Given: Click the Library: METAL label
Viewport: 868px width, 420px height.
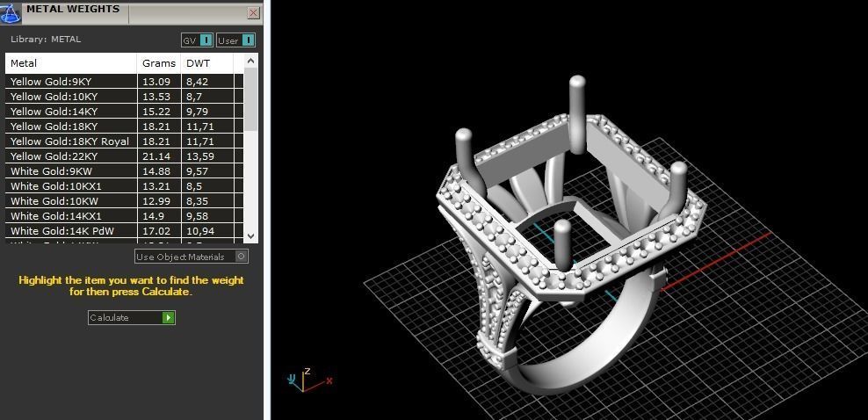Looking at the screenshot, I should tap(46, 40).
